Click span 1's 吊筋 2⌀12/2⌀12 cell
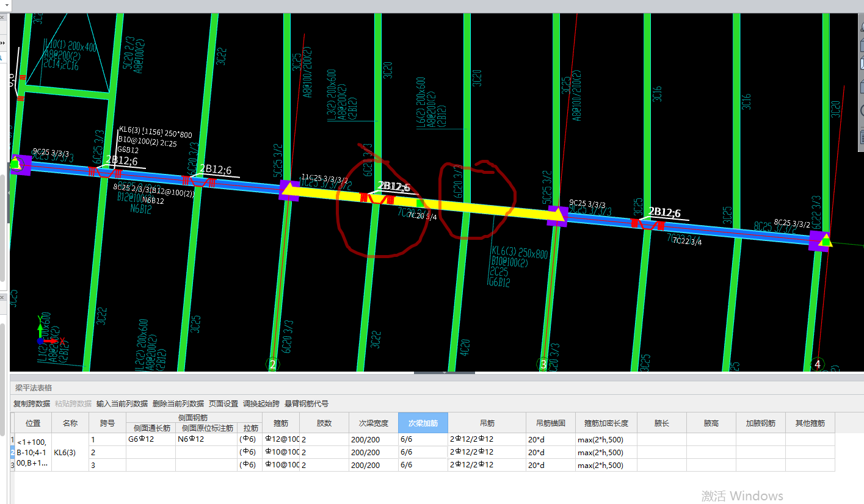This screenshot has width=864, height=504. tap(487, 439)
